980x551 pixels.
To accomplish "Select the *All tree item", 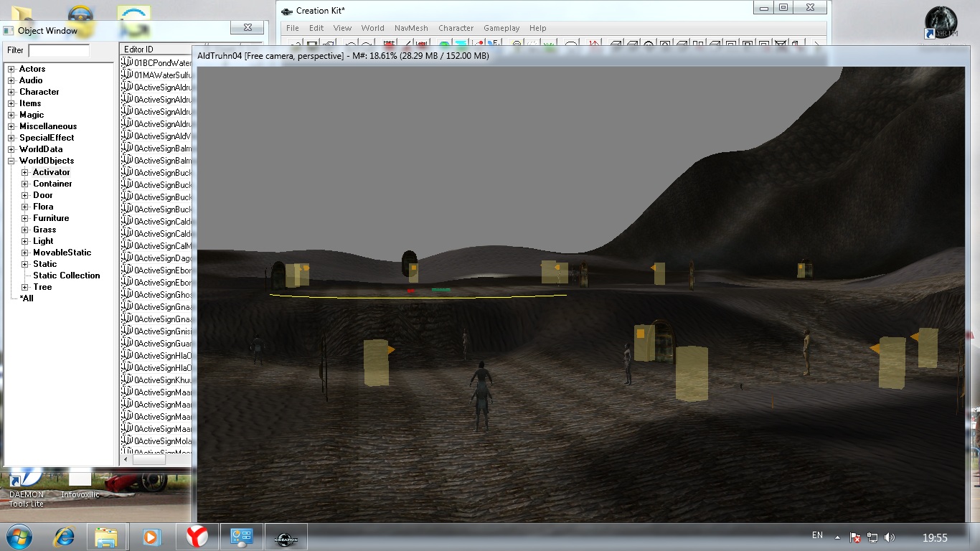I will tap(27, 298).
